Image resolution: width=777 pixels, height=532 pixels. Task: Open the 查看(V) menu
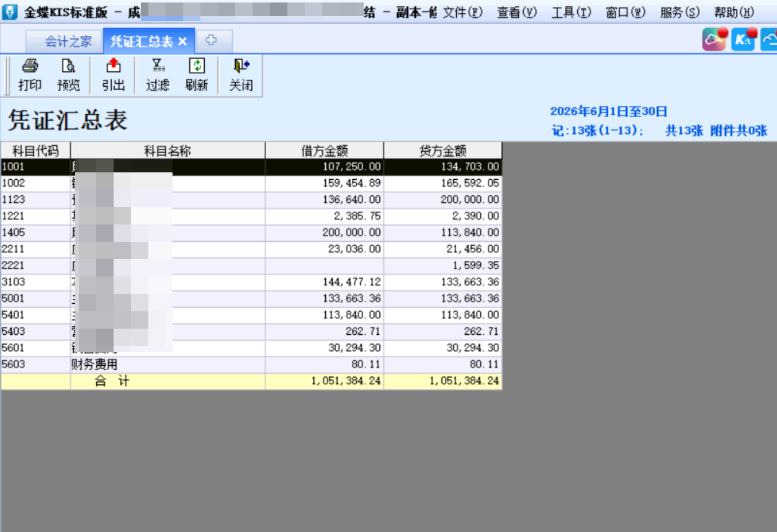coord(517,12)
